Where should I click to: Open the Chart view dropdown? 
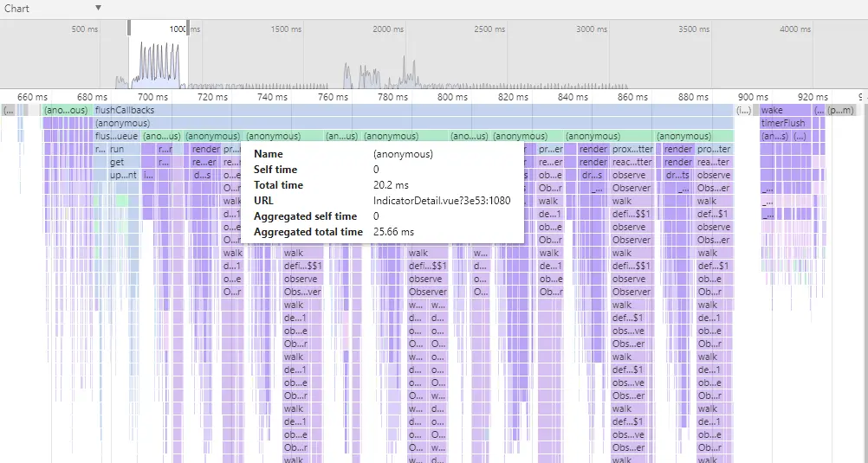53,9
